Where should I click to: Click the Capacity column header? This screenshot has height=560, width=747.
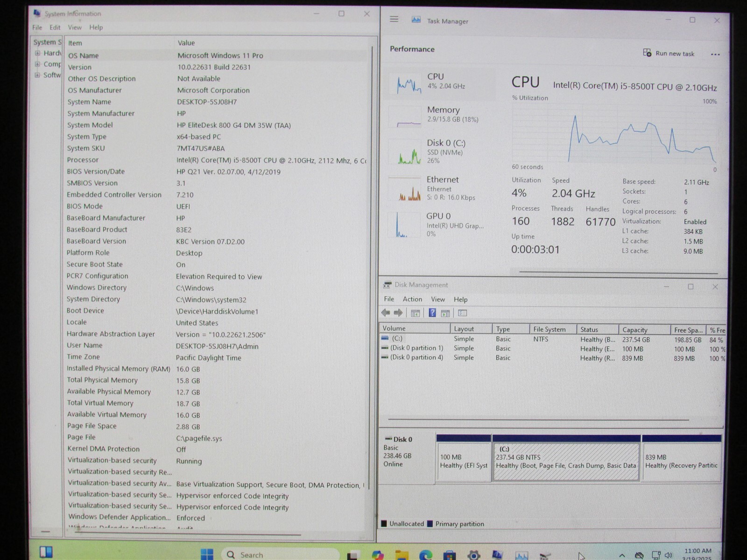[643, 329]
